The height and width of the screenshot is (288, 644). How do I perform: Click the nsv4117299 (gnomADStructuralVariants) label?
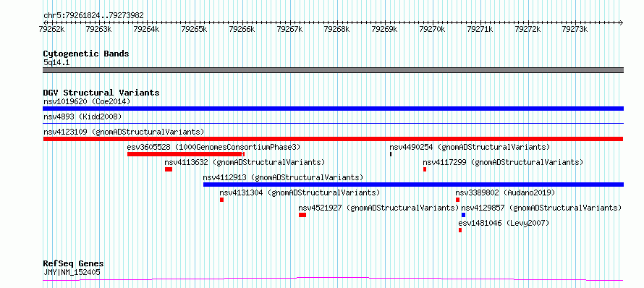point(503,162)
